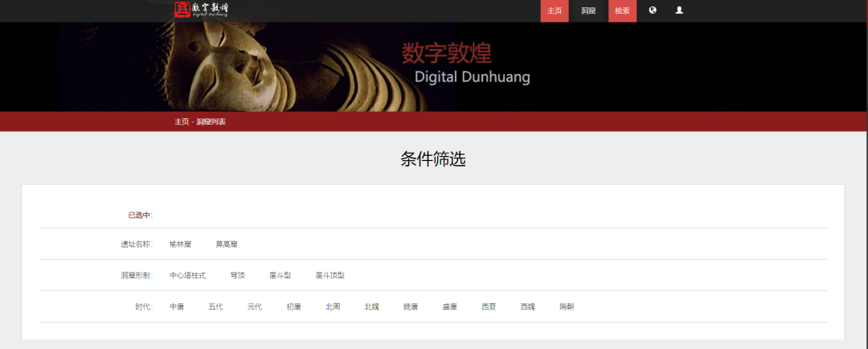This screenshot has width=868, height=349.
Task: Open the 检索 navigation item
Action: 622,11
